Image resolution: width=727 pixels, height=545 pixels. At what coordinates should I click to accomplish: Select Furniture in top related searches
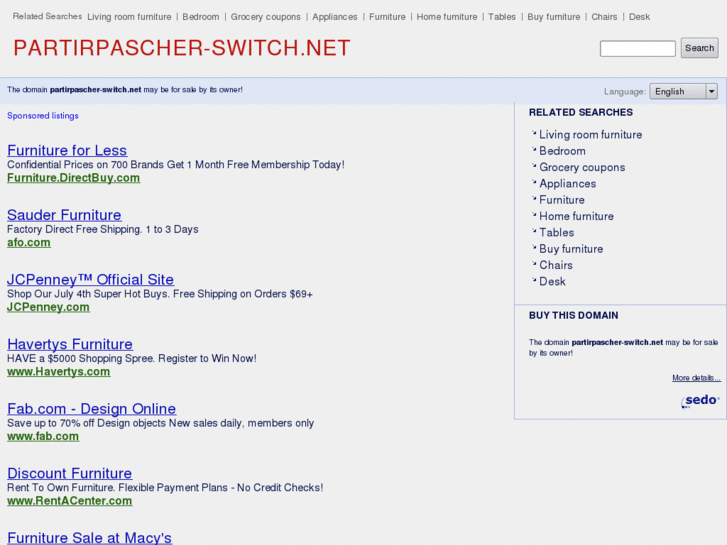[x=387, y=17]
